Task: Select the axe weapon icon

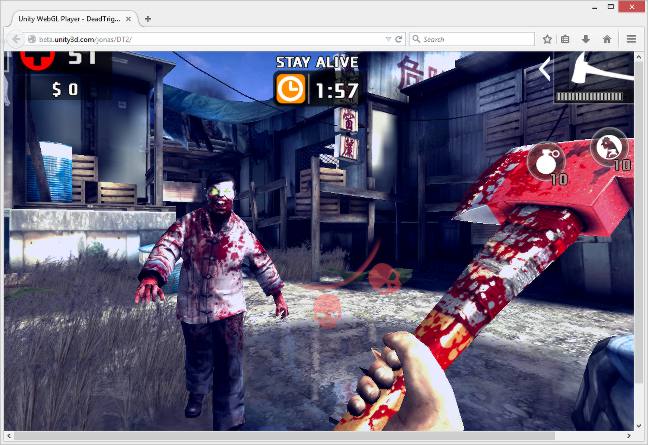Action: 600,68
